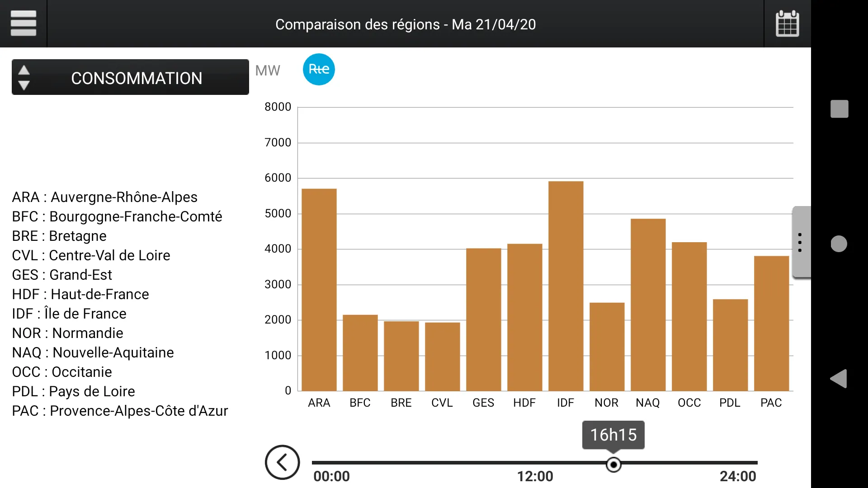Select the HDF consumption bar
The height and width of the screenshot is (488, 868).
tap(525, 317)
